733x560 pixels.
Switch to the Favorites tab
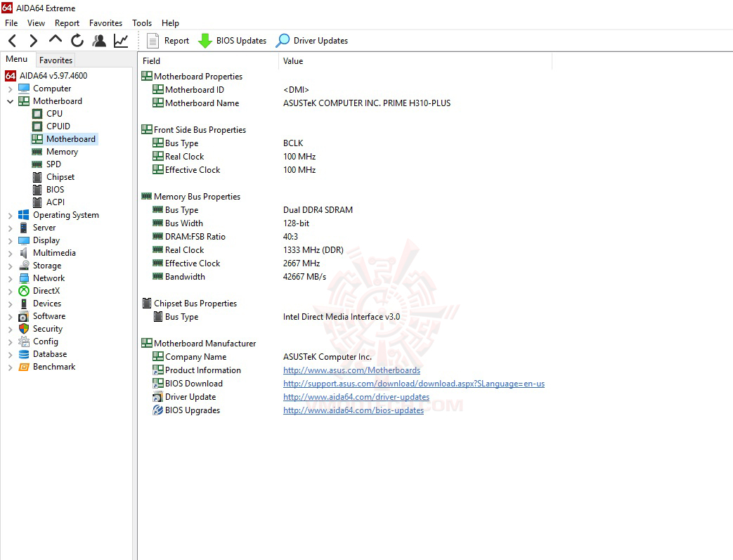55,60
